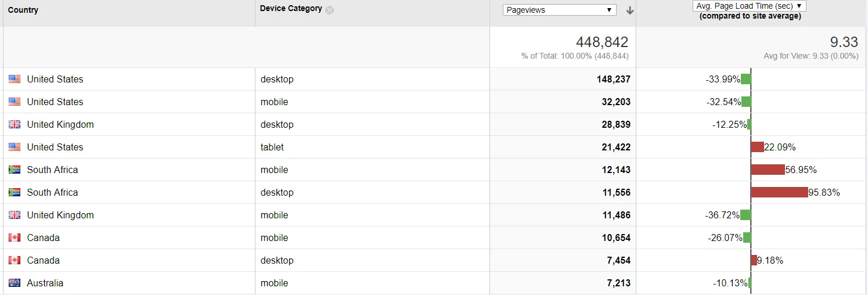Screen dimensions: 868x295
Task: Open the United Kingdom mobile row link
Action: point(60,215)
